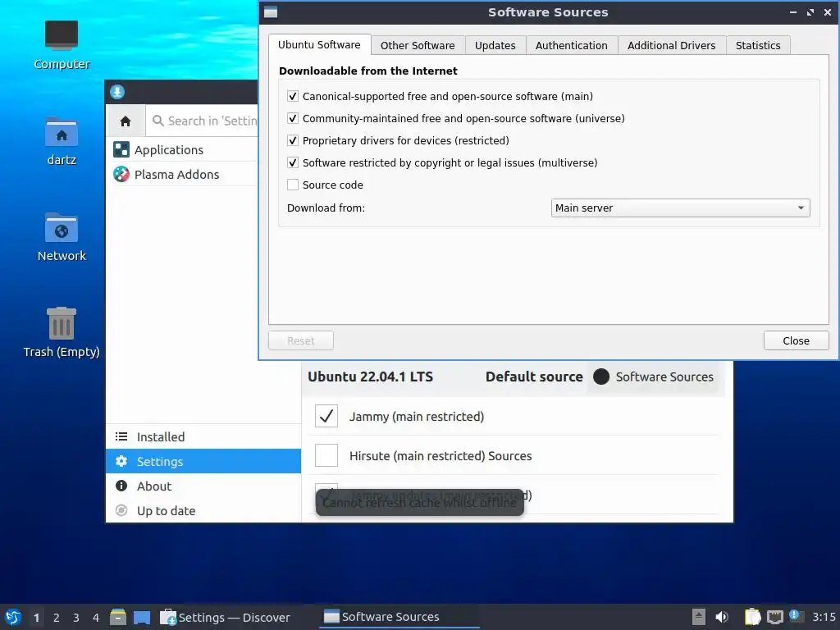Screen dimensions: 840x630
Task: Click the show desktop icon in the taskbar
Action: point(142,617)
